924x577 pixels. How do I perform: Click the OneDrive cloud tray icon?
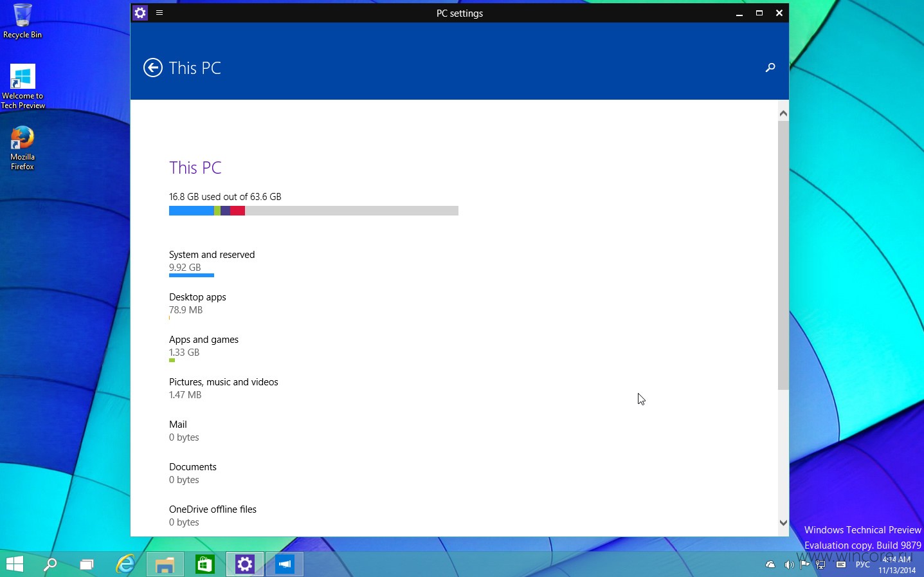[770, 565]
